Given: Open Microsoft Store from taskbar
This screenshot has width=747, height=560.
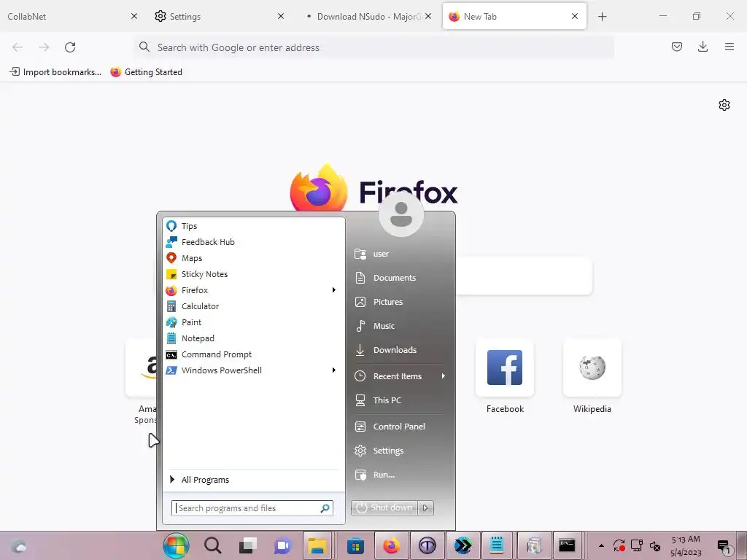Looking at the screenshot, I should point(355,545).
